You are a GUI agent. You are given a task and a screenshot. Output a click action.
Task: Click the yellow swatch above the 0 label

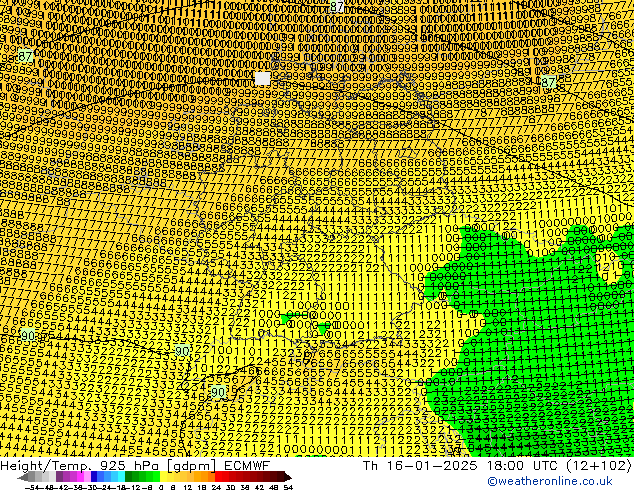pos(163,477)
